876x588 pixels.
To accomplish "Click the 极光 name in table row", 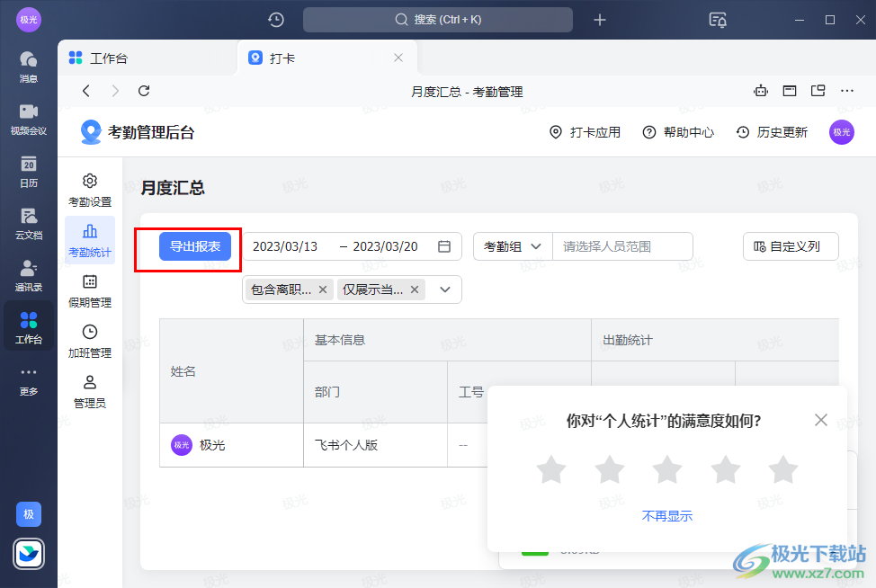I will pos(212,445).
